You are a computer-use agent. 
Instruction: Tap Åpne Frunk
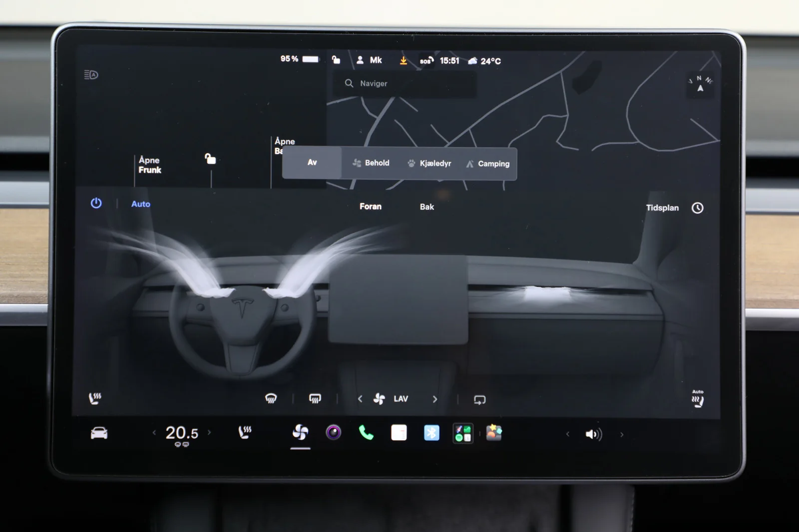click(x=150, y=165)
